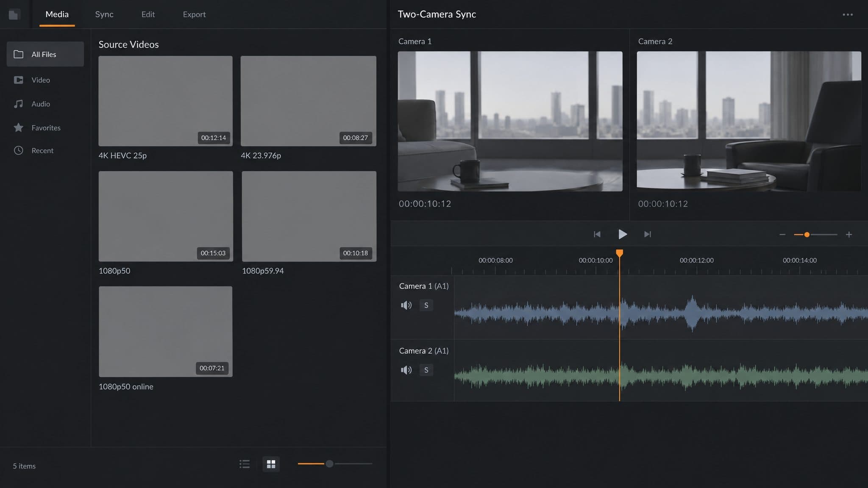Screen dimensions: 868x488
Task: Open the Export tab
Action: [194, 14]
